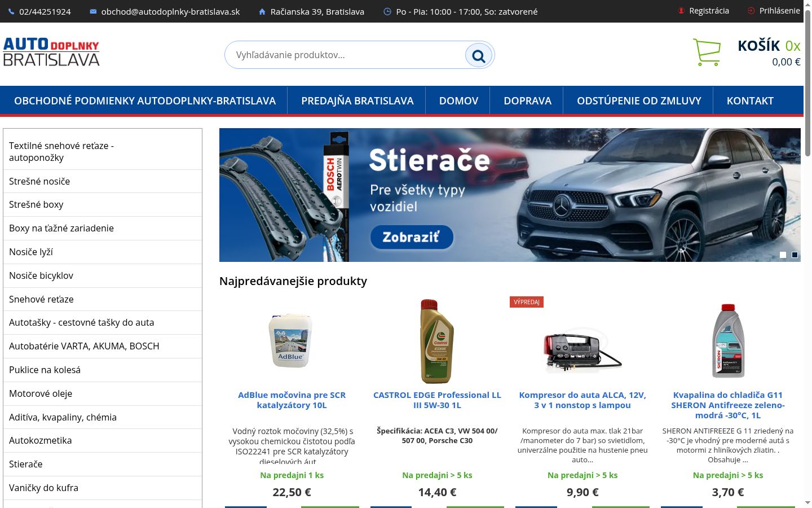Open Predajňa Bratislava menu item
The width and height of the screenshot is (812, 508).
pyautogui.click(x=358, y=100)
